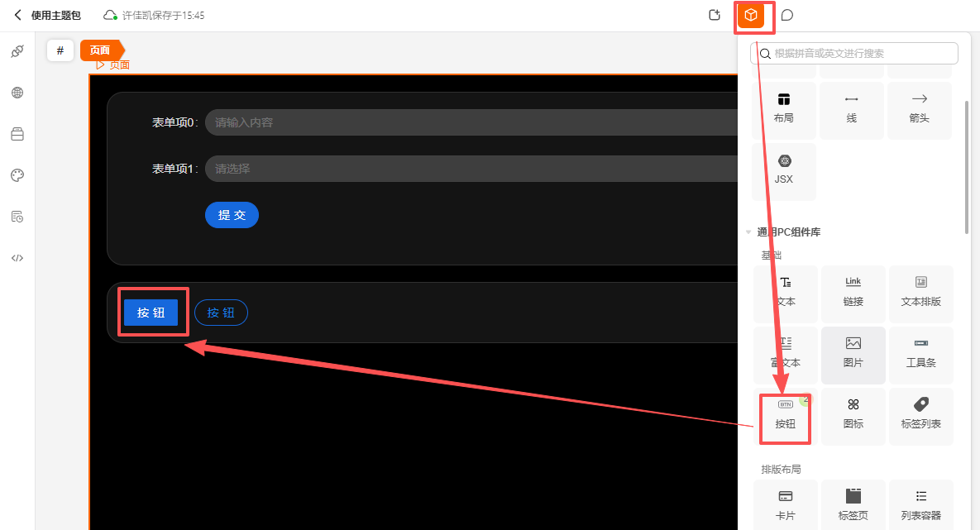The image size is (980, 530).
Task: Click the comment bubble icon in header
Action: pyautogui.click(x=787, y=15)
